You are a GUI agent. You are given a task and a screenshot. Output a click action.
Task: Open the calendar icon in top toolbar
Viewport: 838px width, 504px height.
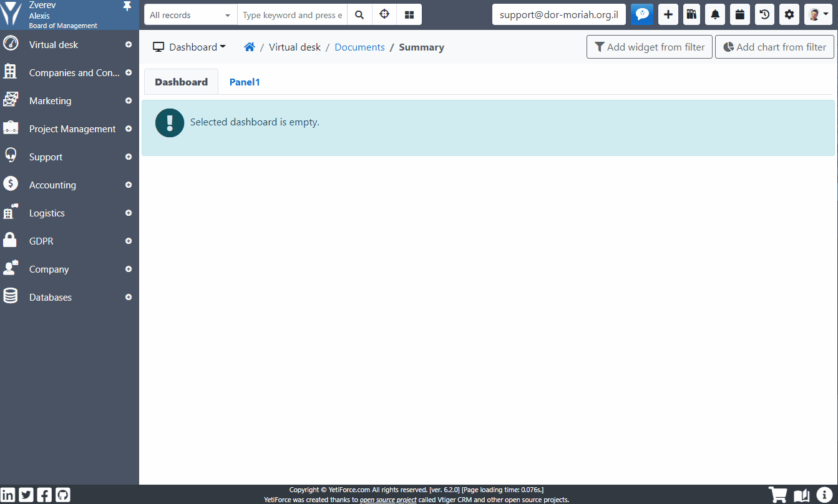tap(739, 14)
